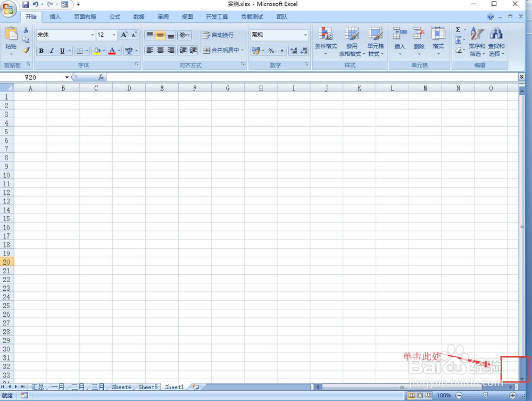The height and width of the screenshot is (401, 532).
Task: Apply red font color A
Action: coord(112,51)
